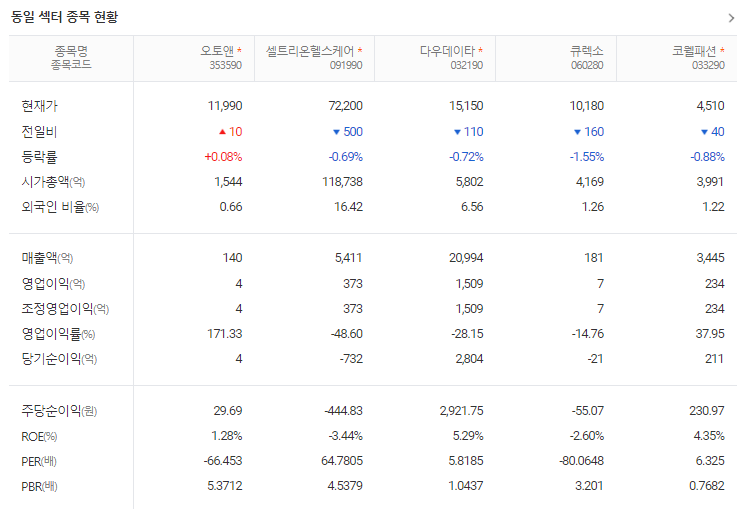Select stock code 091990
Screen dimensions: 743x509
(346, 65)
